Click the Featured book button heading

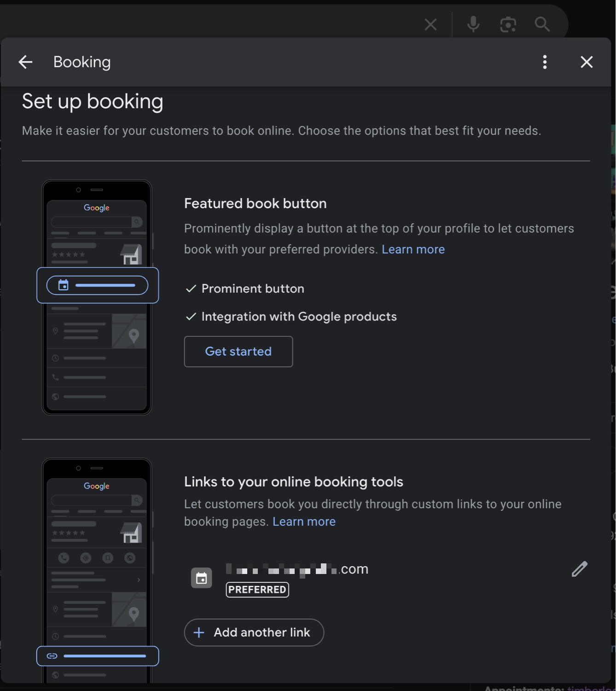click(x=255, y=204)
